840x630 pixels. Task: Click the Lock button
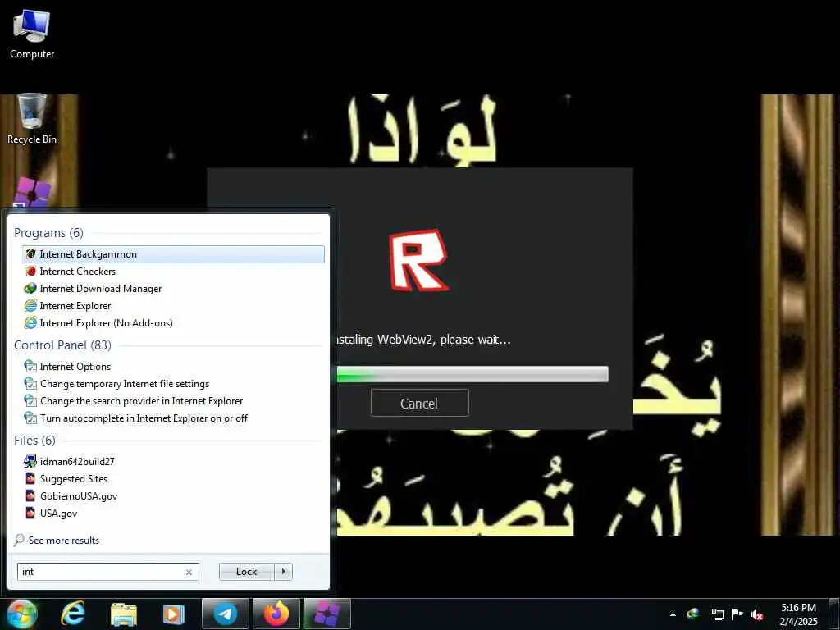[246, 572]
